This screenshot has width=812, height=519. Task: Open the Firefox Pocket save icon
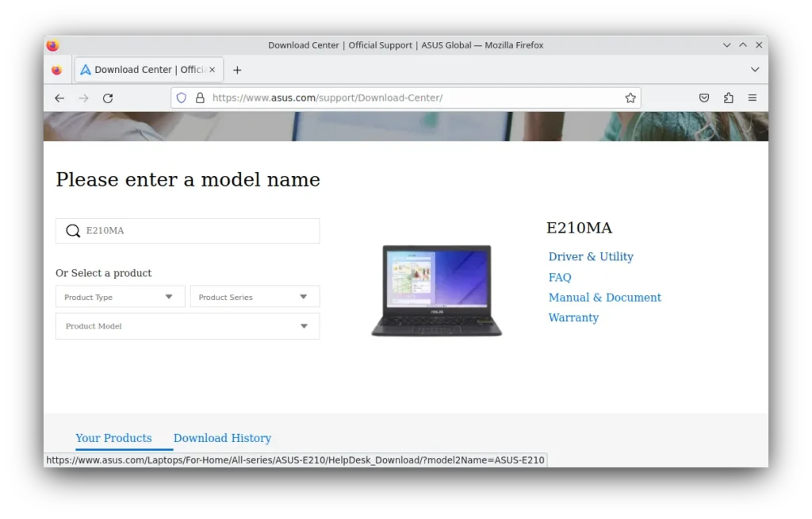tap(704, 98)
